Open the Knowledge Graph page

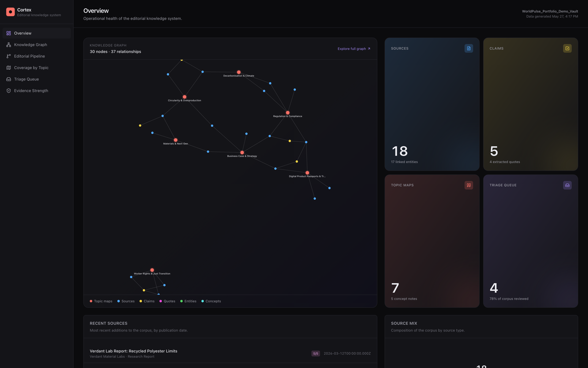[x=36, y=45]
